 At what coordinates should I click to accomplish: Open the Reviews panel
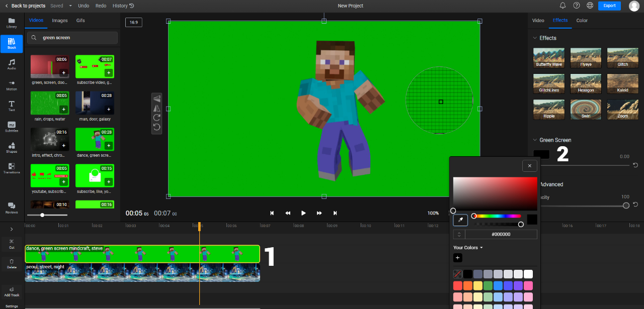coord(12,208)
